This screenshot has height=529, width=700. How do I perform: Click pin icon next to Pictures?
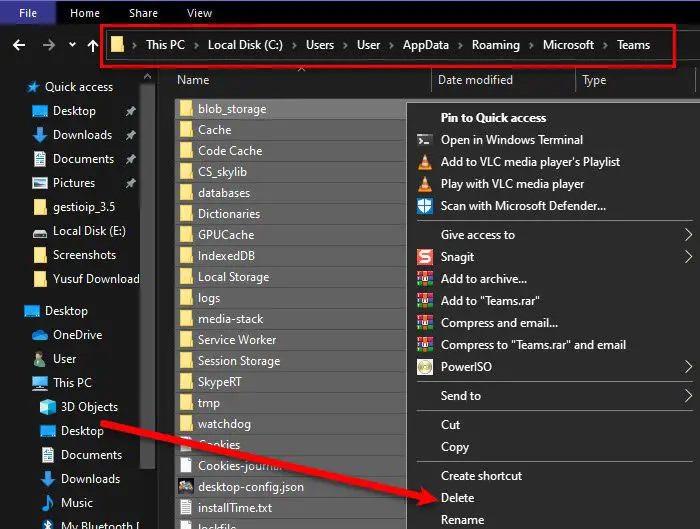click(x=130, y=183)
